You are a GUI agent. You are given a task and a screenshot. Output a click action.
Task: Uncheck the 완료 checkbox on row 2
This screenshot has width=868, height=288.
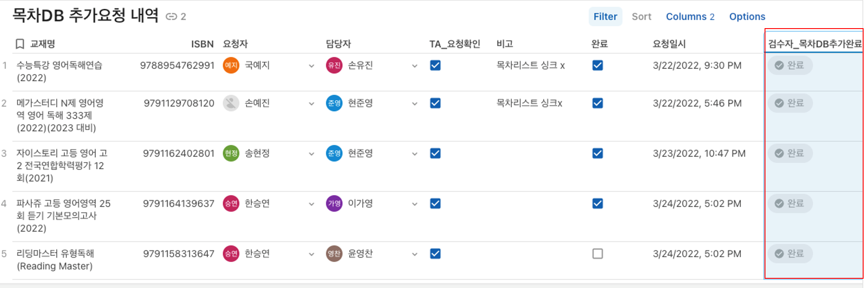tap(598, 103)
